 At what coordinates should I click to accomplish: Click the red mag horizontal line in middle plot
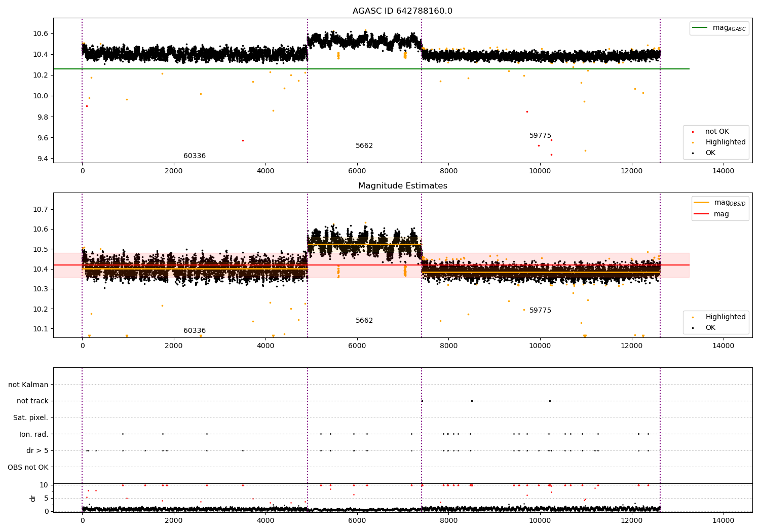click(371, 265)
